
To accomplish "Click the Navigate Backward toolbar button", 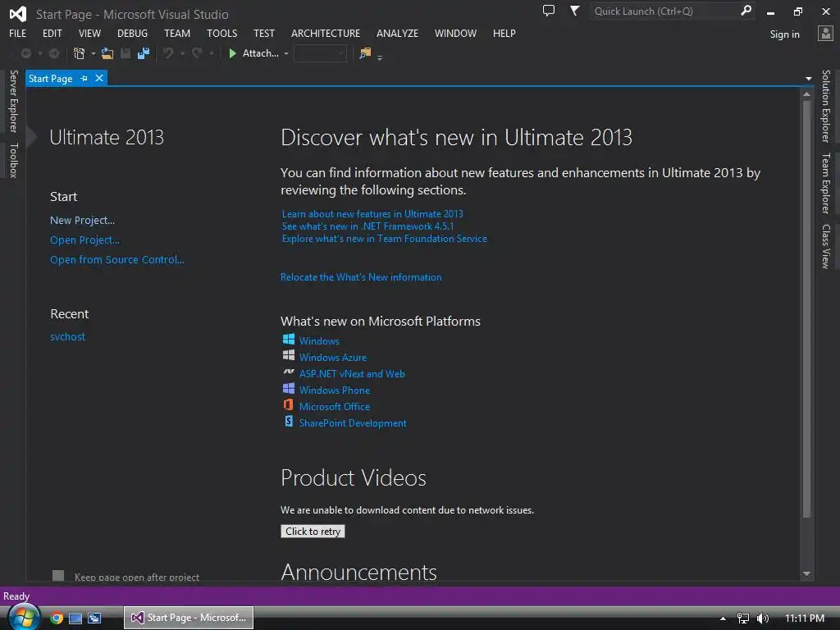I will click(25, 53).
